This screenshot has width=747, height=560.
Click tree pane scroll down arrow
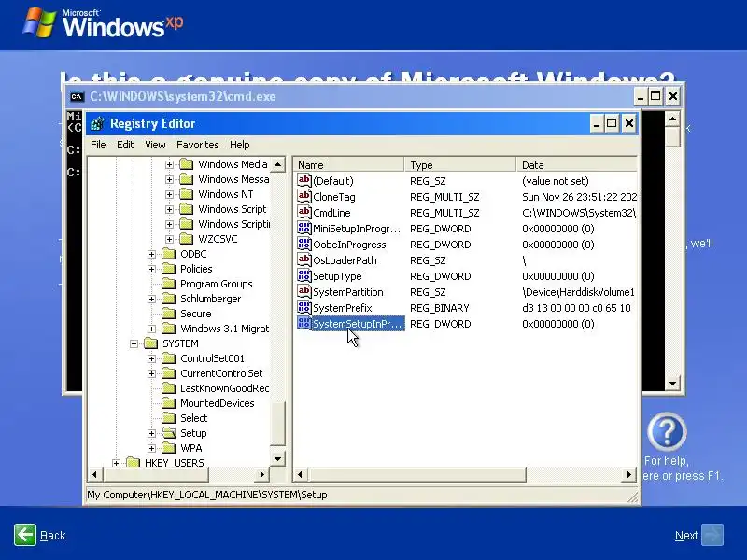277,459
